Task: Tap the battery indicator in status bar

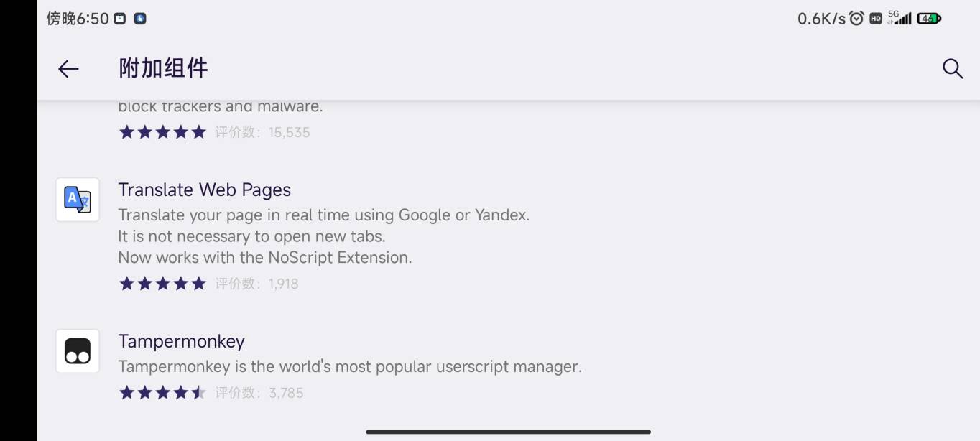Action: coord(928,19)
